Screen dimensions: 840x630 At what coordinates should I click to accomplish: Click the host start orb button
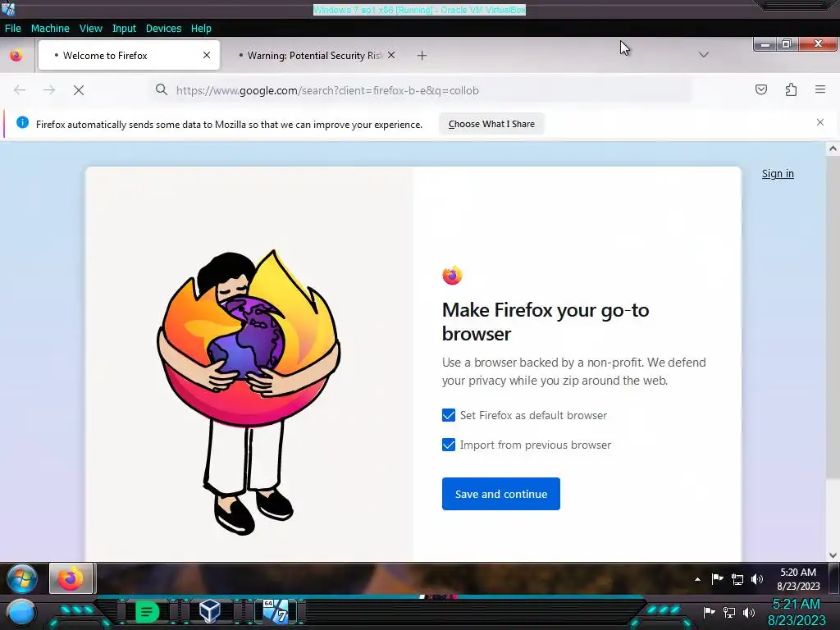(x=21, y=612)
